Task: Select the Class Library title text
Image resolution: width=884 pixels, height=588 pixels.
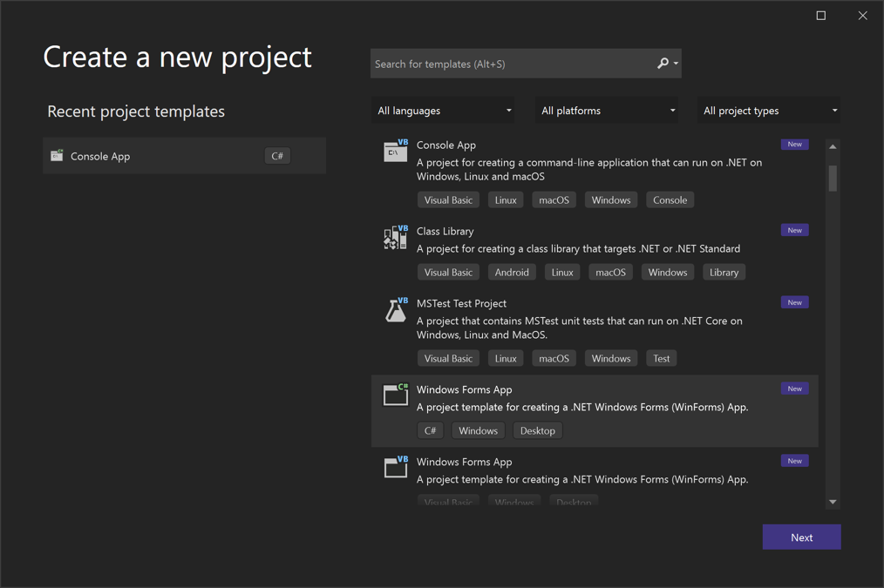Action: coord(445,231)
